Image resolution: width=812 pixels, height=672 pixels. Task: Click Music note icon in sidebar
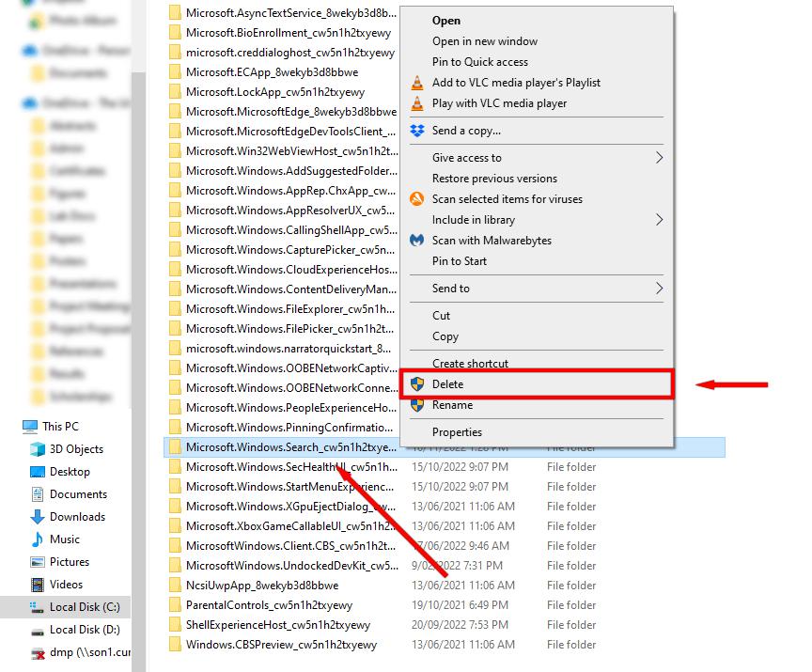38,539
